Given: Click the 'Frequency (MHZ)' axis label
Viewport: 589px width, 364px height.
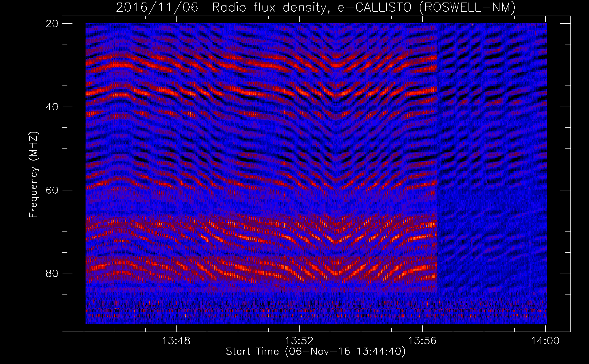Looking at the screenshot, I should (33, 174).
